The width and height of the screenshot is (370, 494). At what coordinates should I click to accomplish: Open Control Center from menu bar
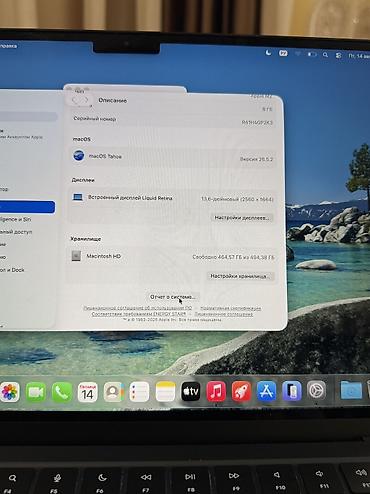(338, 55)
